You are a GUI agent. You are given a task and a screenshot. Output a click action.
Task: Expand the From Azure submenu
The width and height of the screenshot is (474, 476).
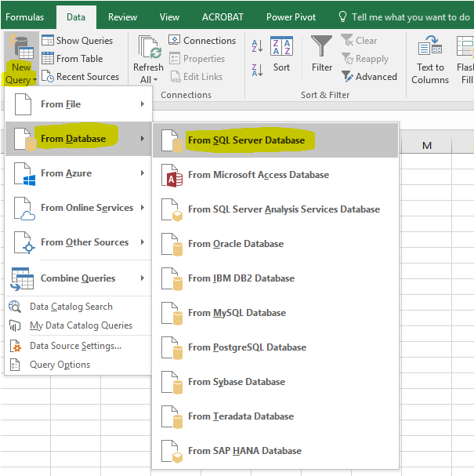[78, 173]
